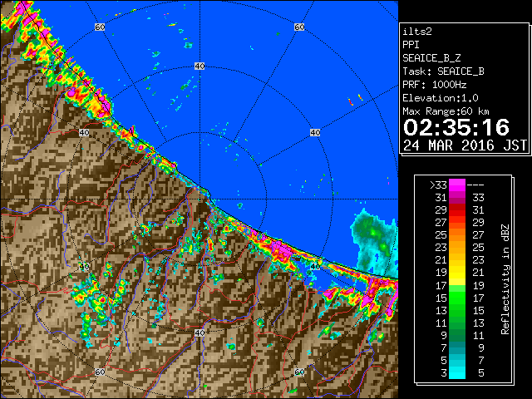
Task: Click the 'ilts2' site name text
Action: click(x=417, y=32)
